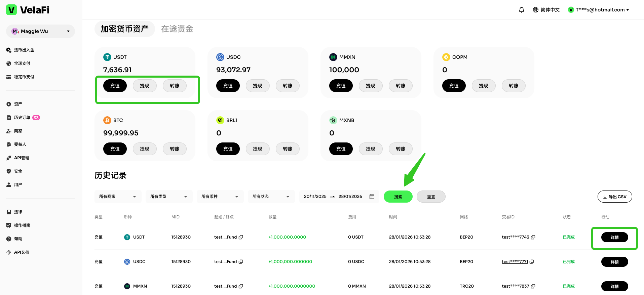The width and height of the screenshot is (644, 295).
Task: Switch to the 在途资金 tab
Action: [x=177, y=29]
